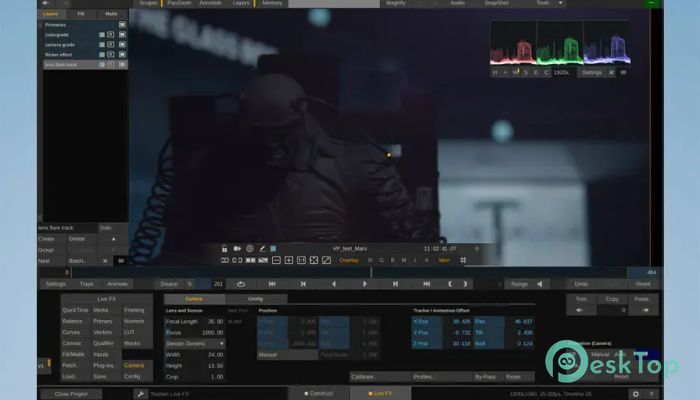Screen dimensions: 700x400
Task: Toggle visibility of lens flare track layer
Action: coord(102,65)
